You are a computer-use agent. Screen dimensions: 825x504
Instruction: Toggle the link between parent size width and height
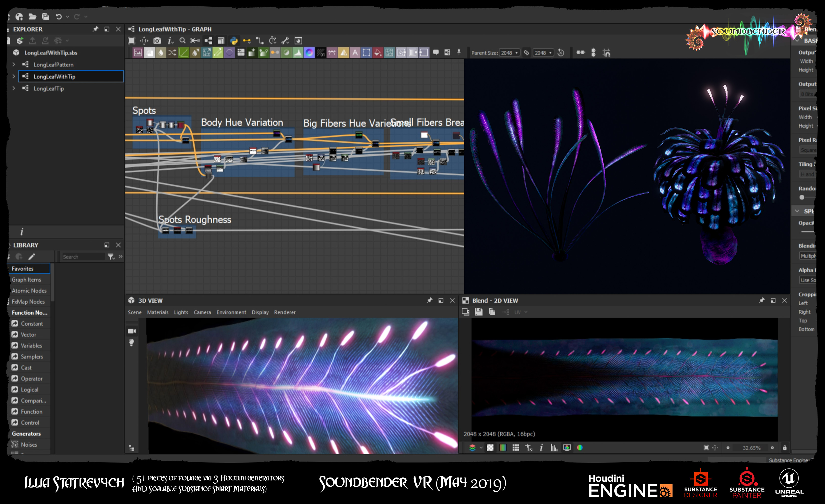click(x=526, y=53)
